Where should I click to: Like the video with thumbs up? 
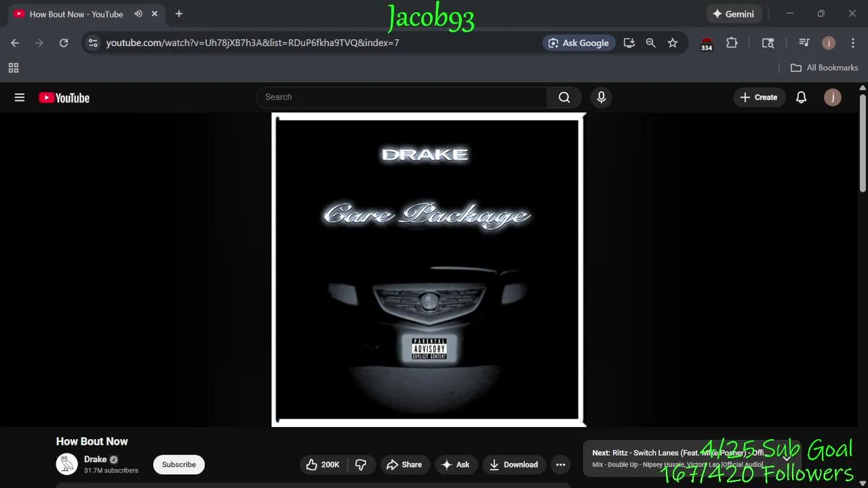(323, 464)
